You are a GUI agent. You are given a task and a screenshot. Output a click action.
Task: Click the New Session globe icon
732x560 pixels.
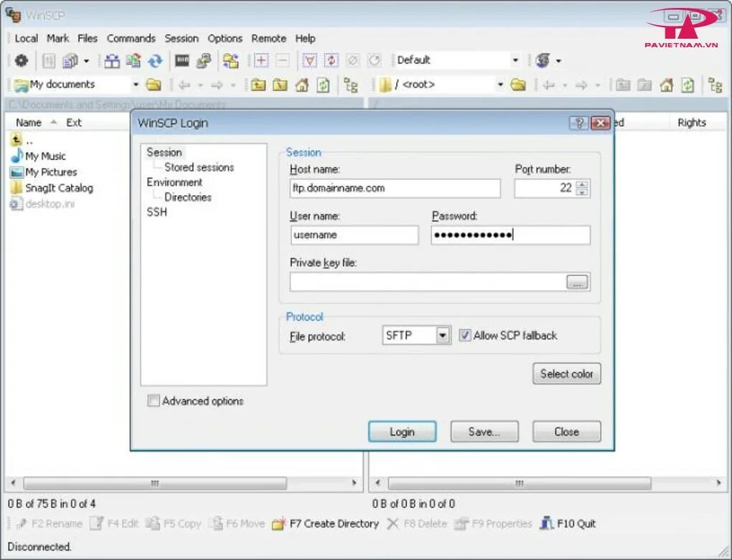543,60
